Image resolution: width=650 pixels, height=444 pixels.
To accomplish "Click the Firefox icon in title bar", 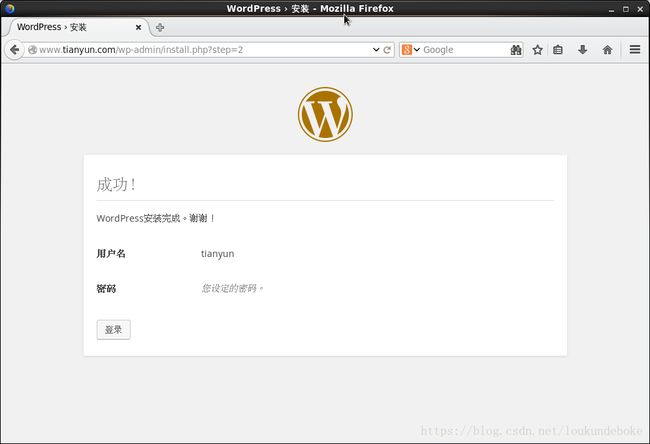I will (x=10, y=8).
